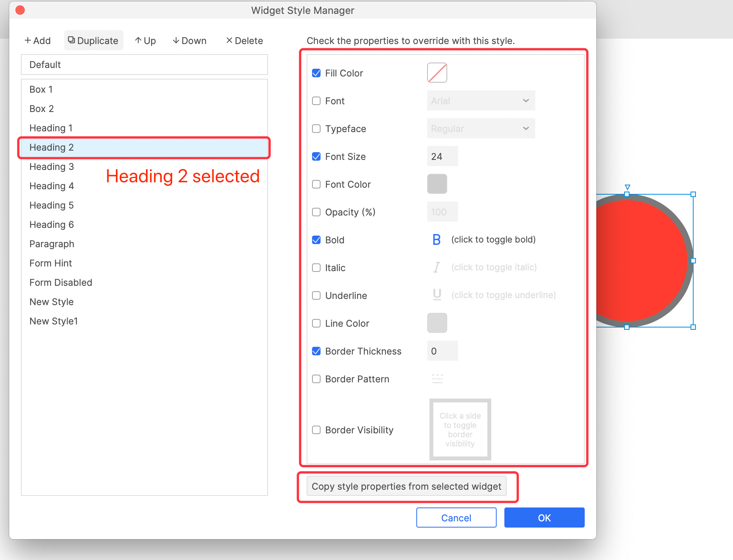This screenshot has width=733, height=560.
Task: Enable the Font Color checkbox
Action: 316,185
